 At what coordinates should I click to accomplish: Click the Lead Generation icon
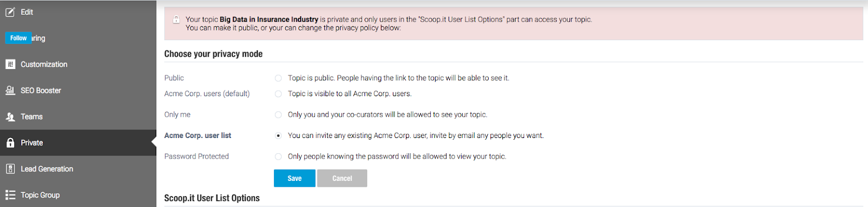click(x=10, y=168)
